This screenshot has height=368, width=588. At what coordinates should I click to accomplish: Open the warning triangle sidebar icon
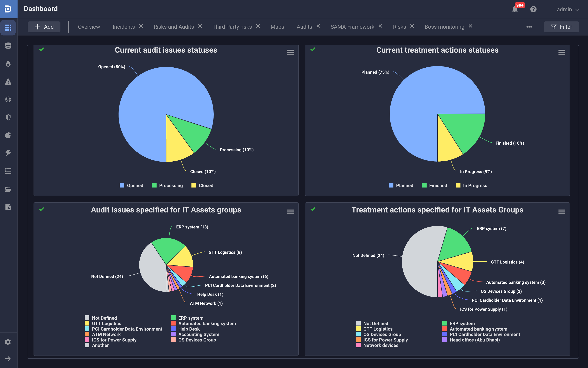[8, 81]
